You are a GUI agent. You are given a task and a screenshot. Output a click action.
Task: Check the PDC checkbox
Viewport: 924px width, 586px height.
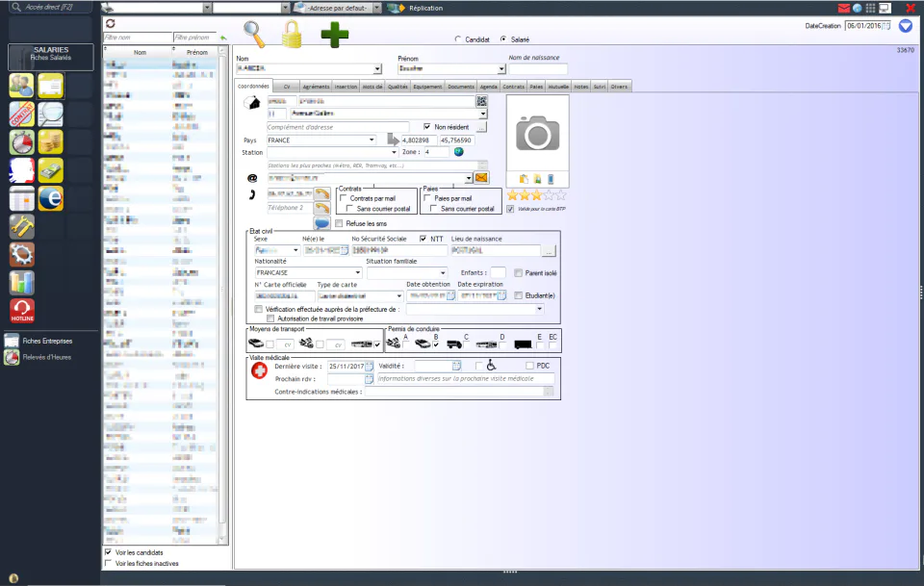tap(529, 366)
